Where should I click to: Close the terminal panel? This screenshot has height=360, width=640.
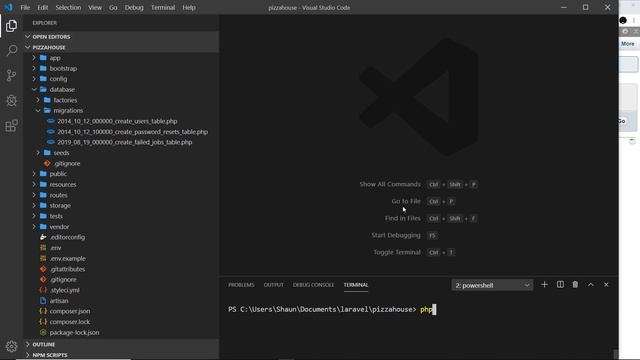[x=606, y=284]
